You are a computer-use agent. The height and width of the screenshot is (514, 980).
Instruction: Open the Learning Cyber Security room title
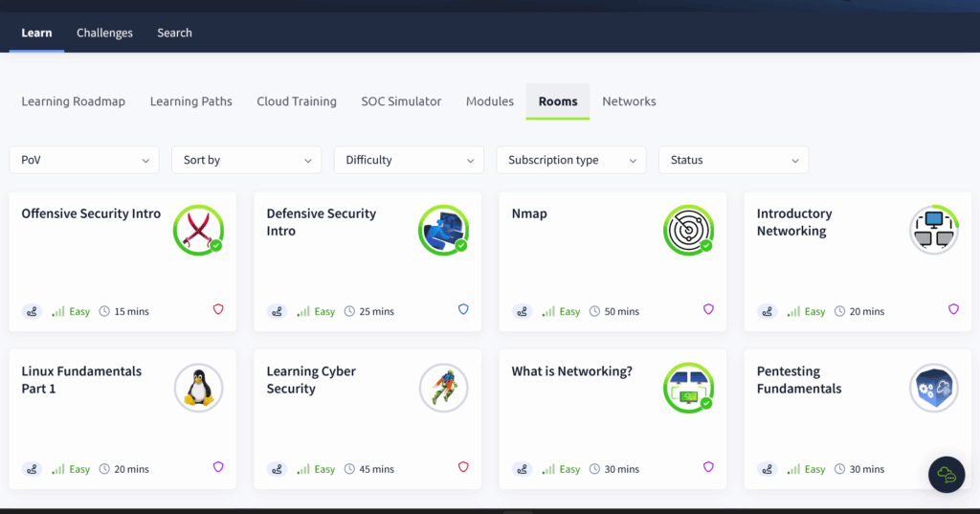(x=311, y=380)
